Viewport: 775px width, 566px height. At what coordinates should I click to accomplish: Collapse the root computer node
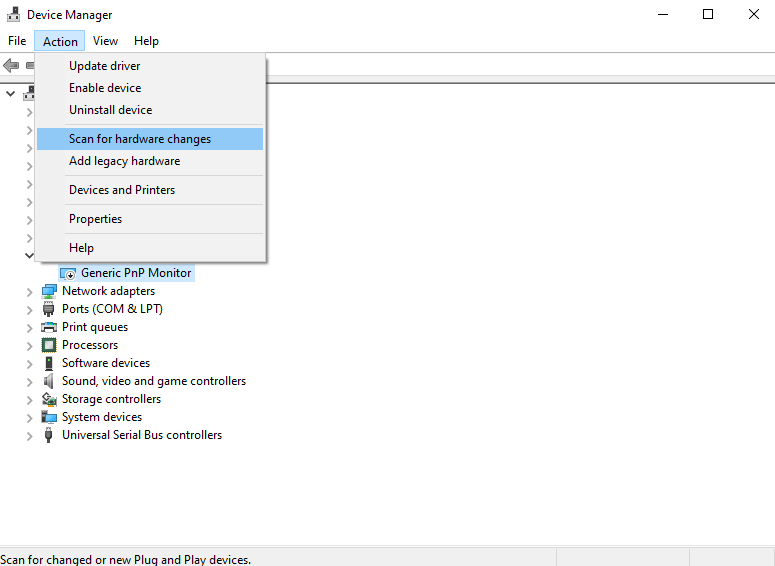[x=10, y=93]
